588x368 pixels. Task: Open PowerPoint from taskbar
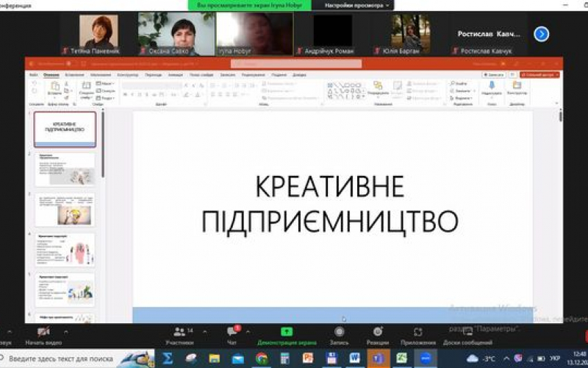(308, 358)
